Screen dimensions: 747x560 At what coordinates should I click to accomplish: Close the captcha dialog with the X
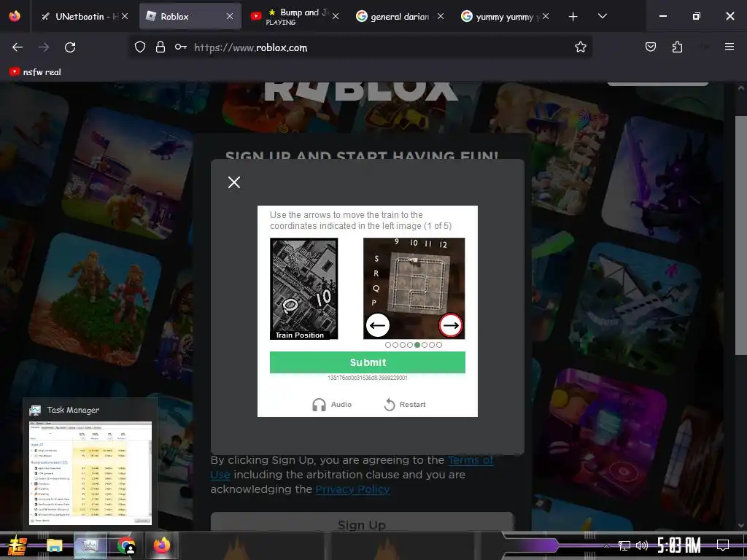coord(234,182)
